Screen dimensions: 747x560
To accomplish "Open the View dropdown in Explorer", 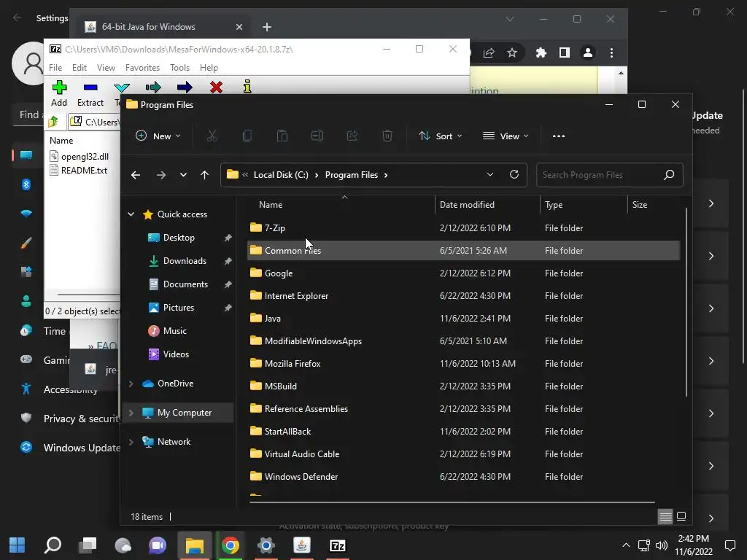I will [x=506, y=136].
